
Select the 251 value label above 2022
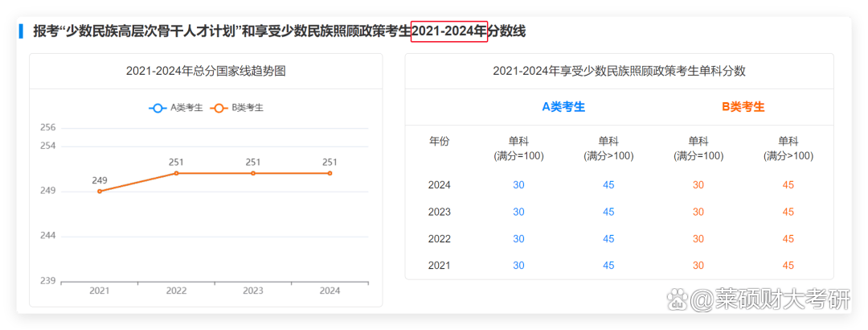(x=177, y=162)
